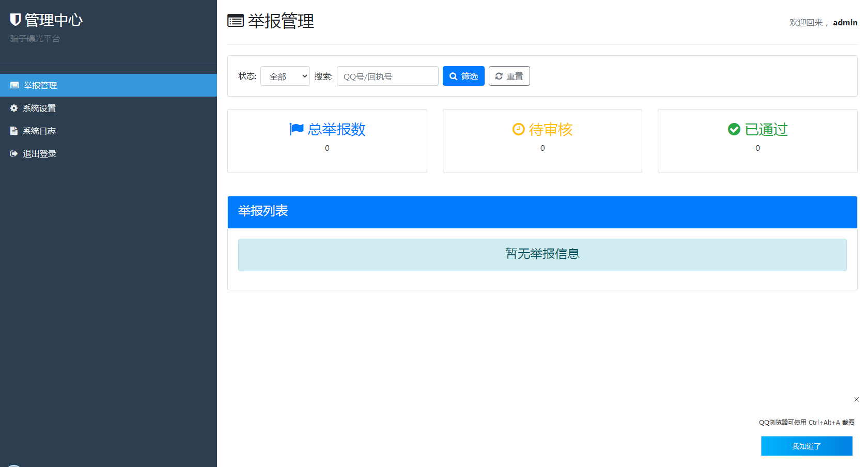Click the admin username in the header
868x467 pixels.
click(845, 22)
